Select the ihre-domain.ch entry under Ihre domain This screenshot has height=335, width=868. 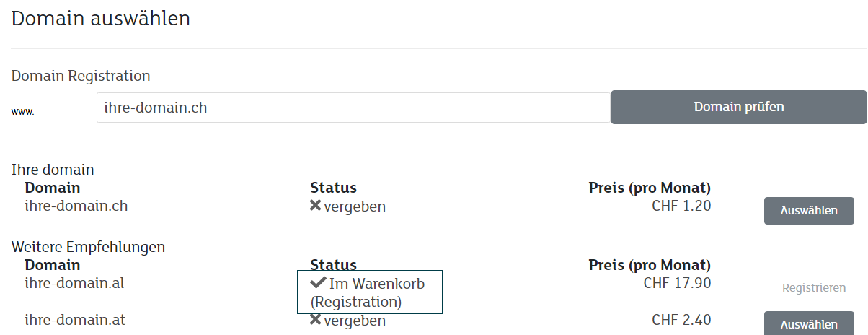(x=76, y=206)
